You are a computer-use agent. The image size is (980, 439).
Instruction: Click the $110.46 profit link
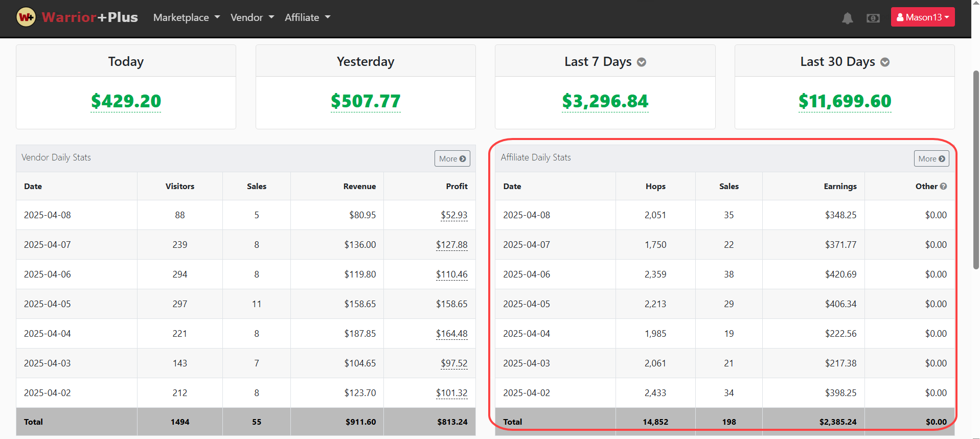(x=452, y=274)
